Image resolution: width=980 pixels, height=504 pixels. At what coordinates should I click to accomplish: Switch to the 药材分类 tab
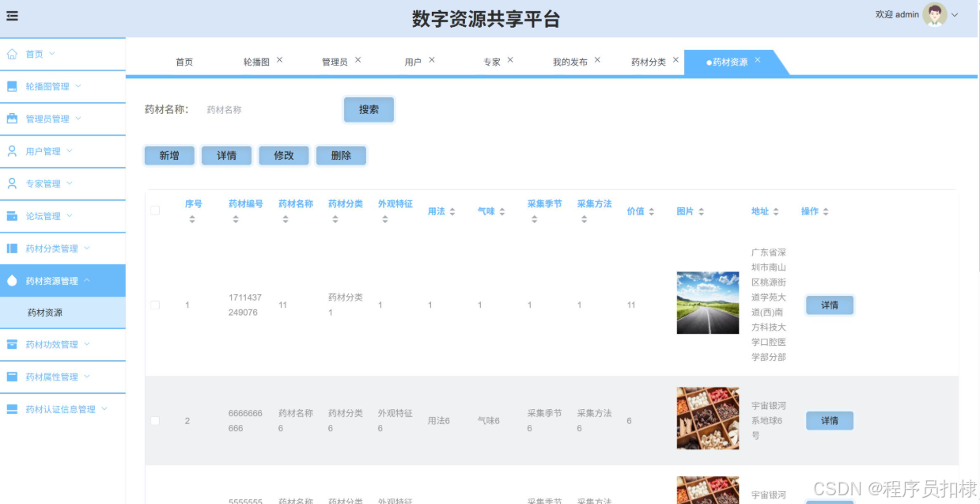tap(649, 62)
